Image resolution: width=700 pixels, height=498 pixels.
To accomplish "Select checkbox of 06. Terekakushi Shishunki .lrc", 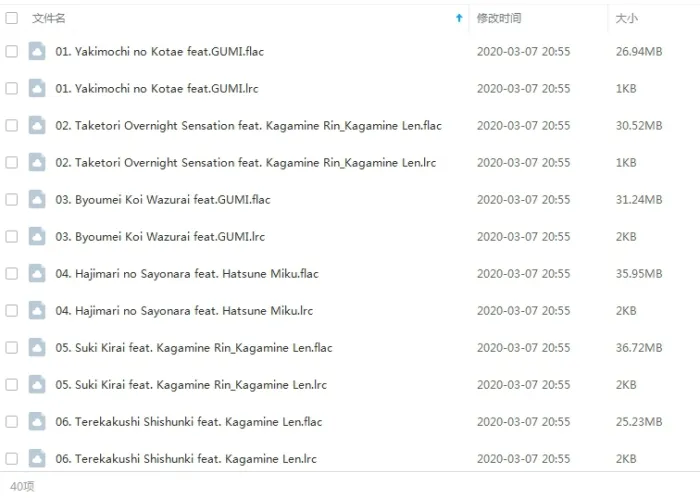I will pos(12,459).
